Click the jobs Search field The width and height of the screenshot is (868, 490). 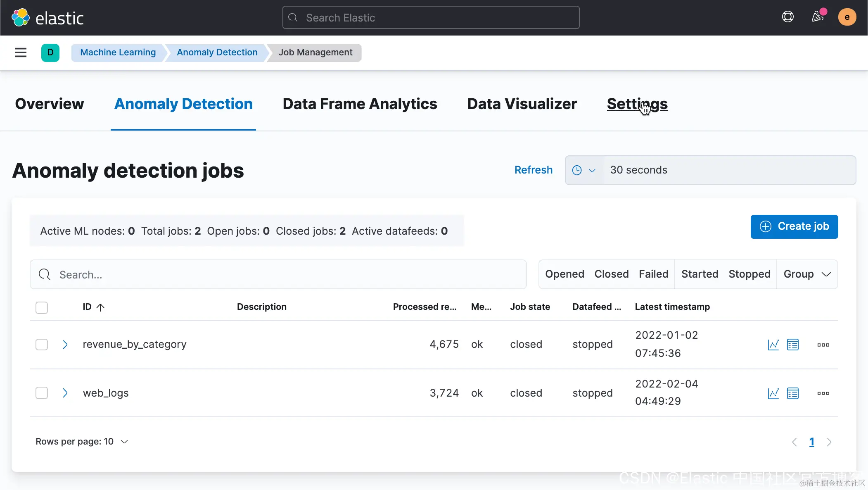click(x=278, y=274)
